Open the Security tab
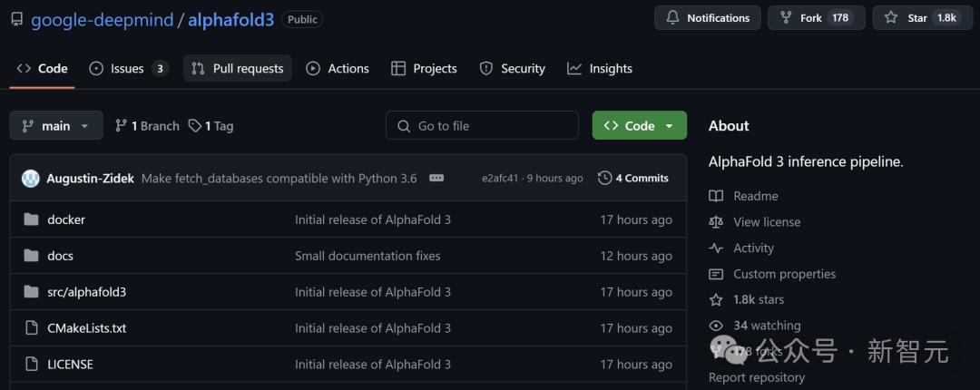The image size is (980, 390). (512, 69)
